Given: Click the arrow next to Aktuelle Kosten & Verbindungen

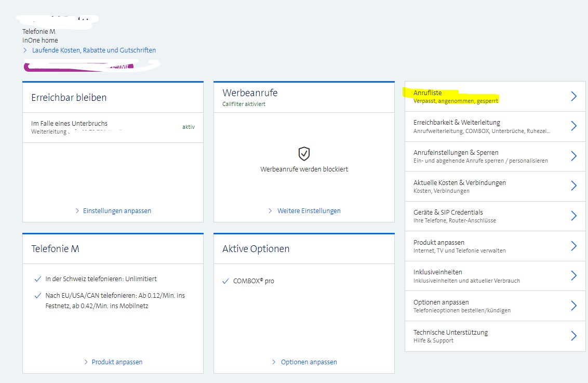Looking at the screenshot, I should [573, 186].
